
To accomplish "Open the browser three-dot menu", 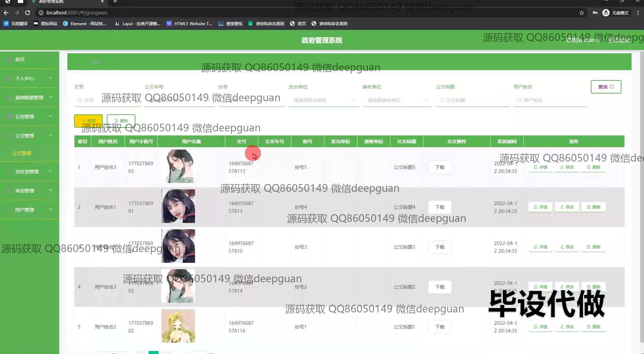I will tap(638, 13).
